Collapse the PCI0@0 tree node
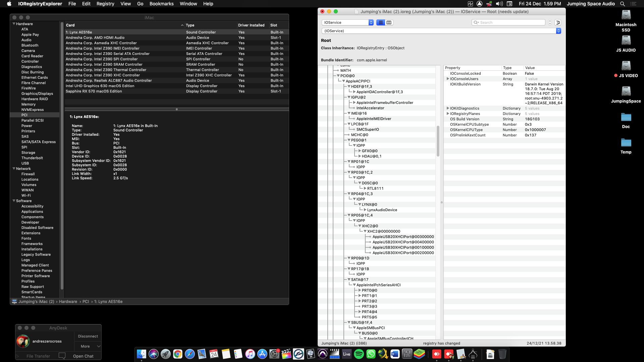 (338, 76)
